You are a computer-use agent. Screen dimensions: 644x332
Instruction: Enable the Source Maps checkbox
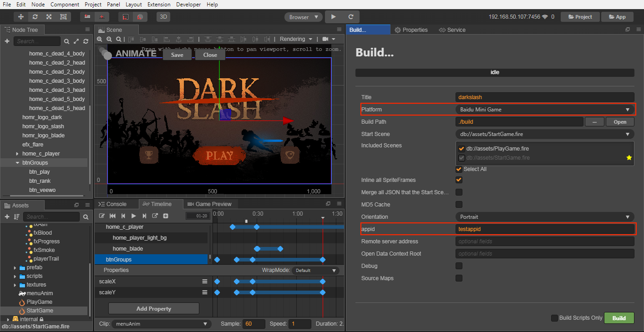459,278
